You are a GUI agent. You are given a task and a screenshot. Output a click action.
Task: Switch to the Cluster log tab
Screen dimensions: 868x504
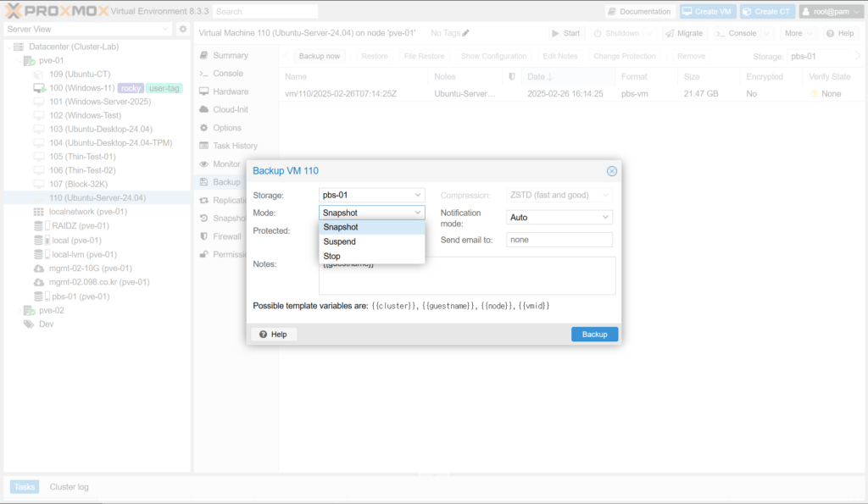tap(69, 487)
